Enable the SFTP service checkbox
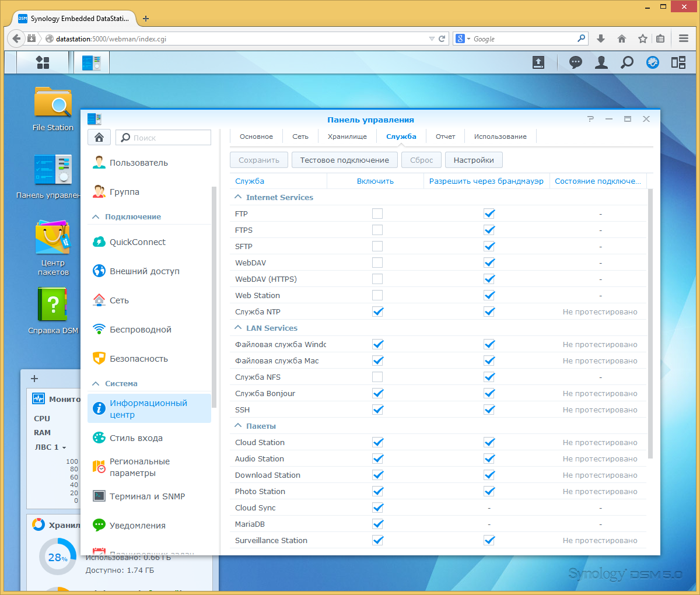The height and width of the screenshot is (595, 700). (377, 246)
